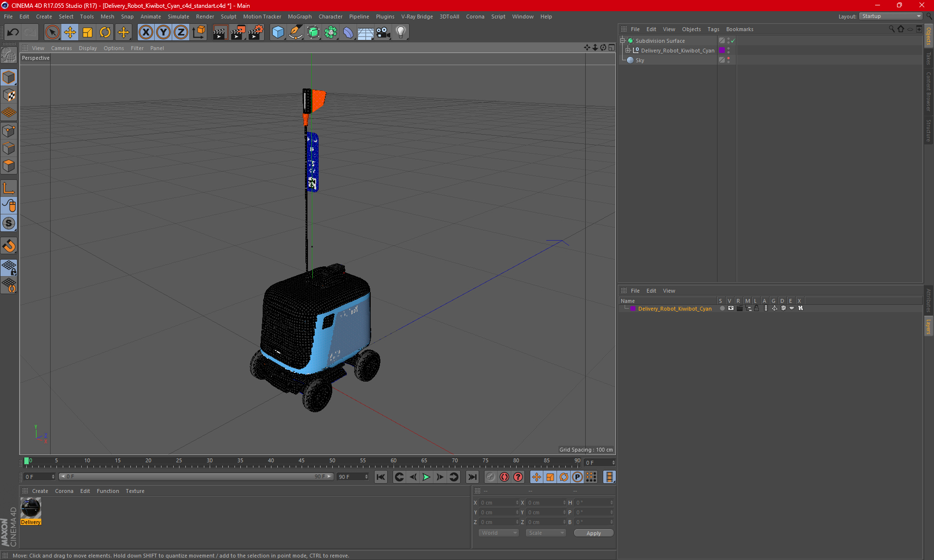Click purple color swatch in Layers panel
Viewport: 934px width, 560px height.
point(633,308)
